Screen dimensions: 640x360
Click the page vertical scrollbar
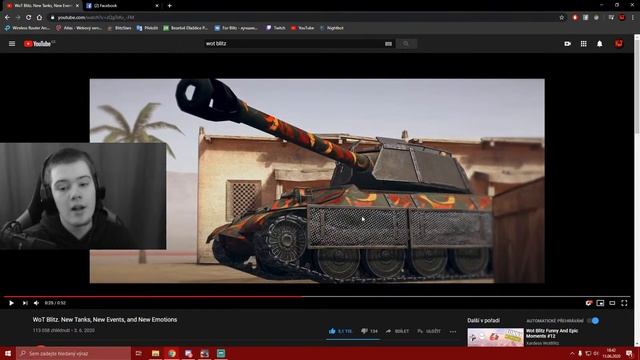coord(637,190)
